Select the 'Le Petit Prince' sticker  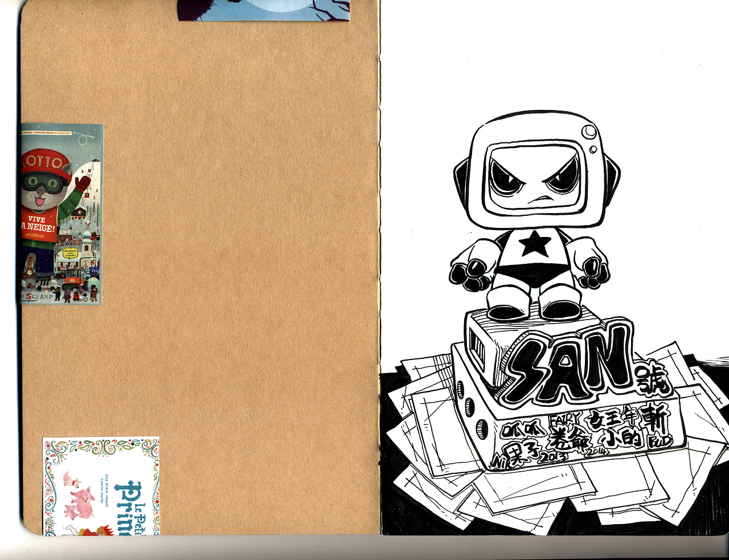[101, 487]
